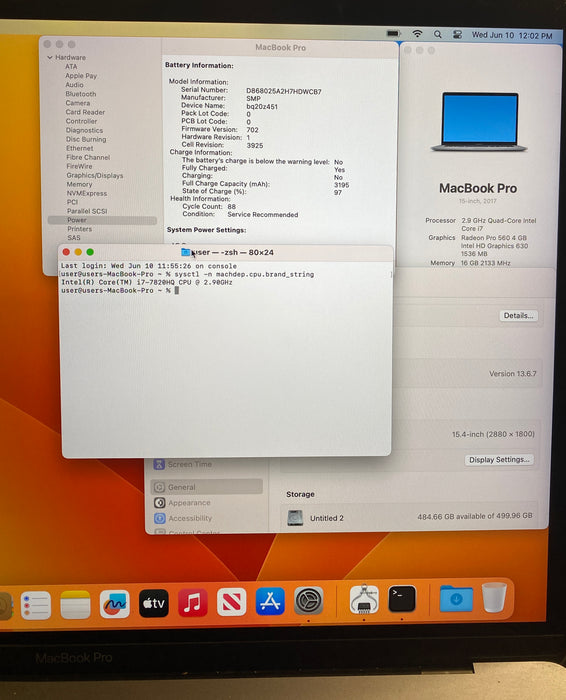Click the Untitled 2 storage name
566x700 pixels.
[x=327, y=518]
